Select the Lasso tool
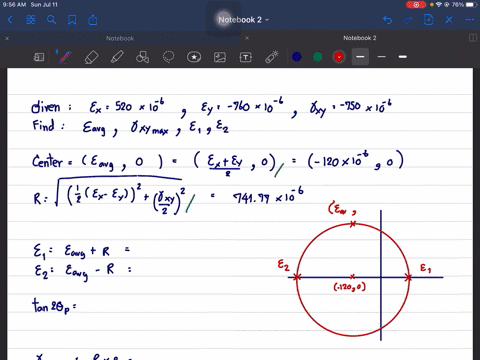The width and height of the screenshot is (480, 360). coord(168,57)
